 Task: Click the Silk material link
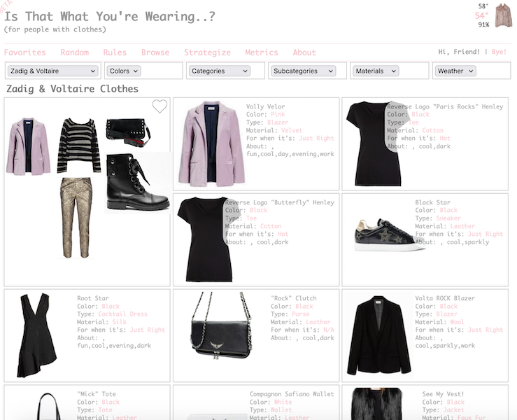(120, 322)
